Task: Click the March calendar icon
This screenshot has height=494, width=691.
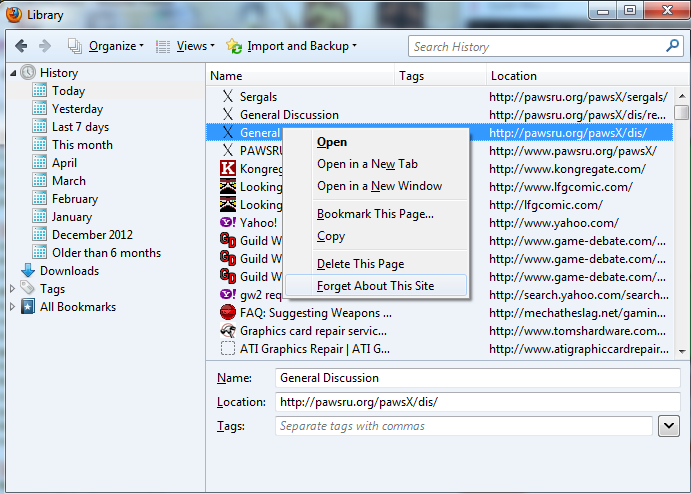Action: pyautogui.click(x=39, y=181)
